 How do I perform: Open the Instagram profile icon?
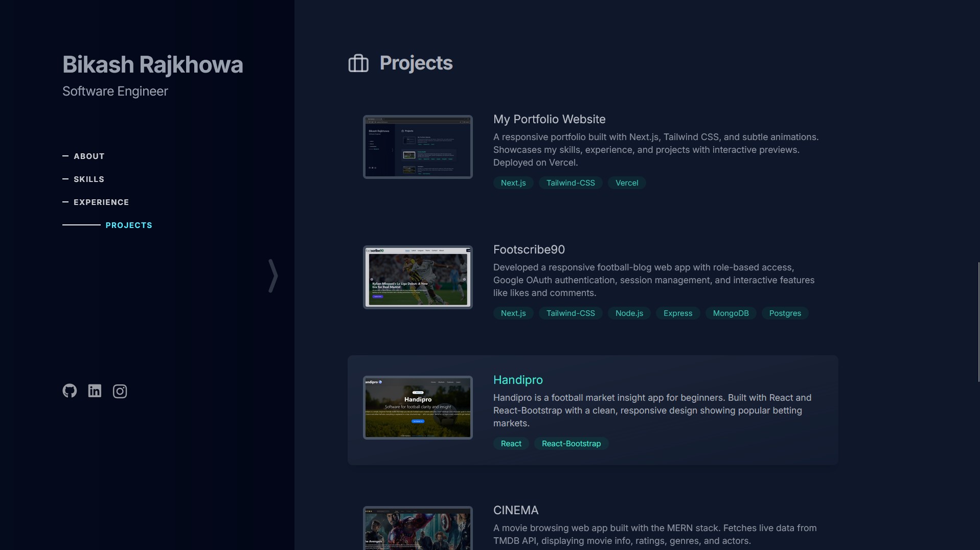point(120,391)
